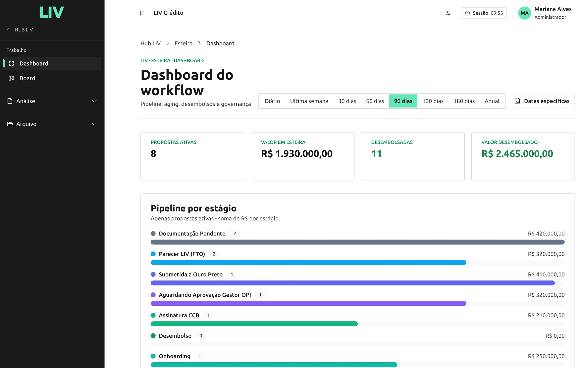Click the Documentação Pendente progress bar
Image resolution: width=588 pixels, height=368 pixels.
[357, 242]
